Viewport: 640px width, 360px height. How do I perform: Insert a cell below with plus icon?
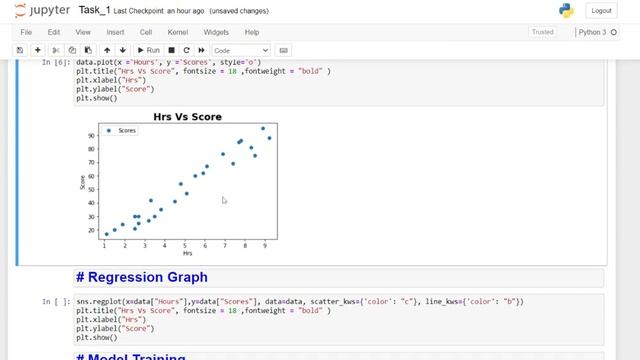(x=38, y=50)
